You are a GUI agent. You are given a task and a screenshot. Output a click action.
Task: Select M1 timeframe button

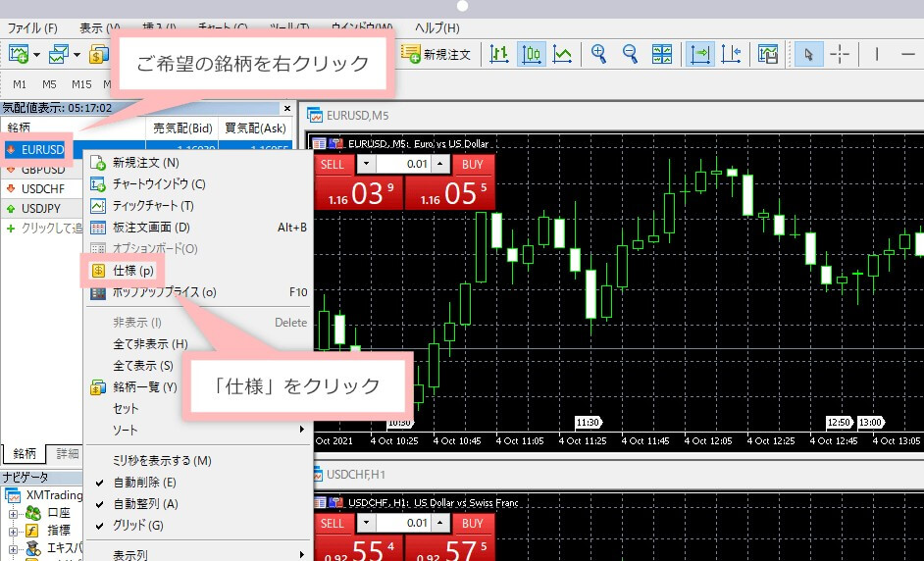pos(20,84)
